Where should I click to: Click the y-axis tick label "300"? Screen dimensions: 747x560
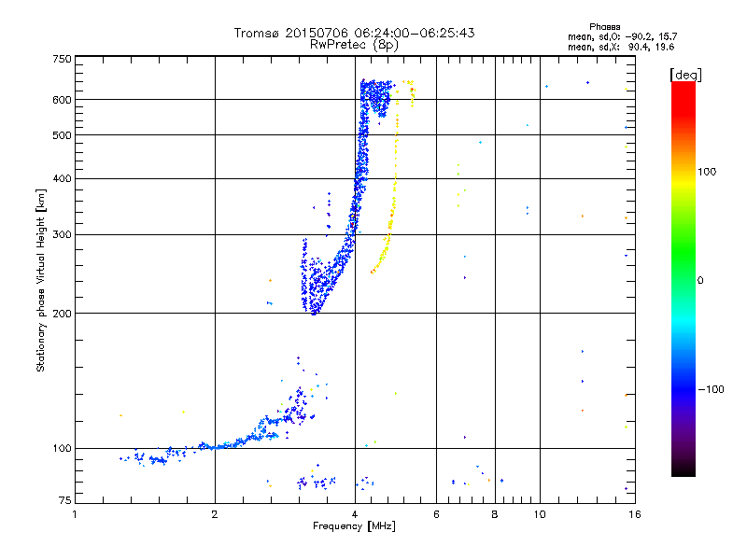coord(62,234)
